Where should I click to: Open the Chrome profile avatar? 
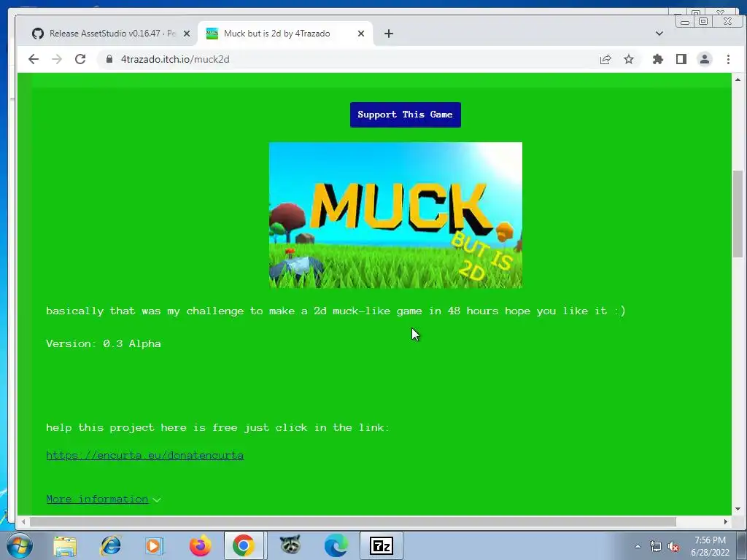[705, 59]
